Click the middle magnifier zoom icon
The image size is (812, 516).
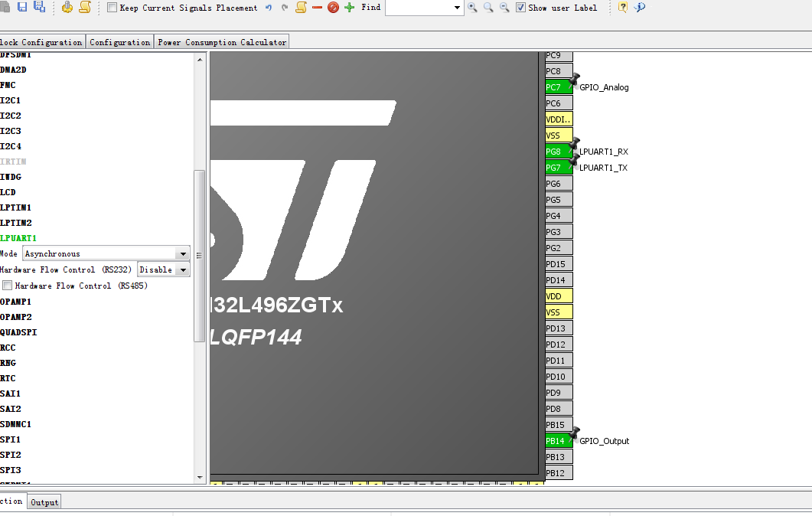pyautogui.click(x=488, y=7)
